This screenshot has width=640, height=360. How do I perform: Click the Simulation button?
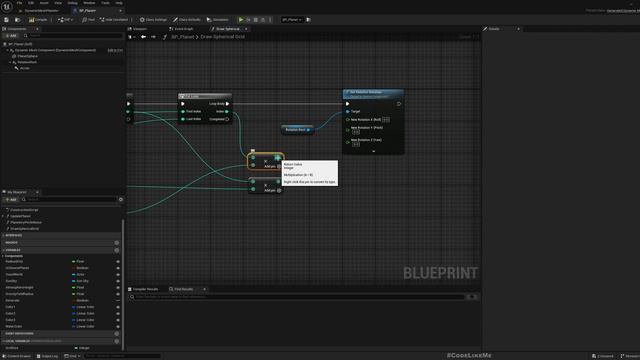click(x=218, y=20)
